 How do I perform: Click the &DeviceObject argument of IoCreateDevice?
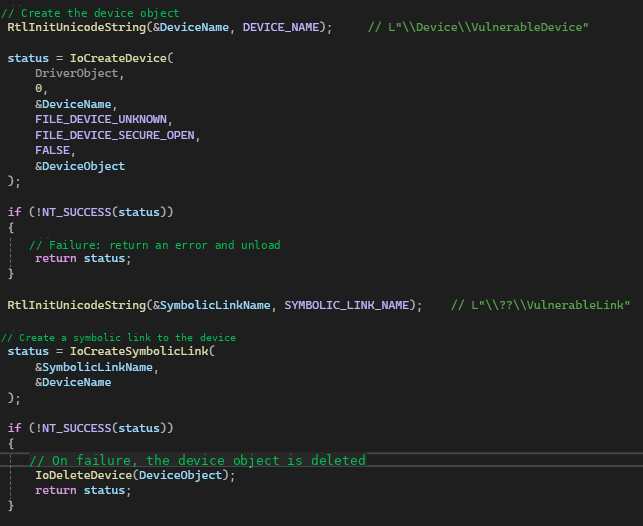[80, 166]
